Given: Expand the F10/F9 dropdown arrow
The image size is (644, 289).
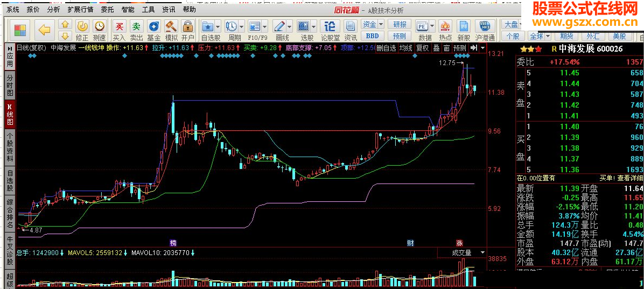Looking at the screenshot, I should pyautogui.click(x=266, y=26).
